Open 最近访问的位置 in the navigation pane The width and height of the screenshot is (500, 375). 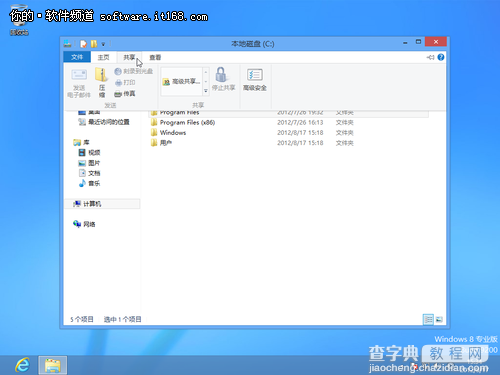(108, 122)
